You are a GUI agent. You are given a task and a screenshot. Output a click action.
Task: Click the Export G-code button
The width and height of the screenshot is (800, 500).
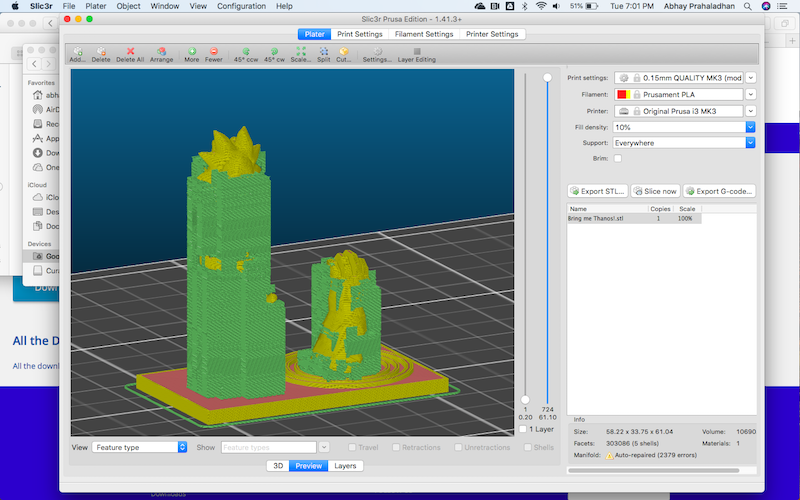[x=720, y=191]
